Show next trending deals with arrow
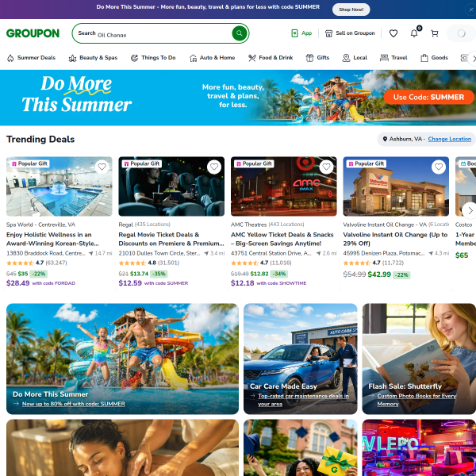 [x=470, y=210]
